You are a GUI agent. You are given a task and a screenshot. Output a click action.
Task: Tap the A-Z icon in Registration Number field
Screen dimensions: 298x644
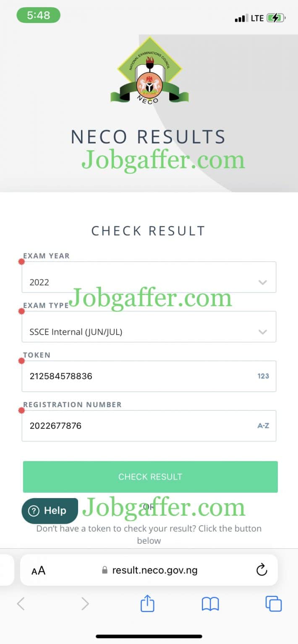tap(263, 425)
